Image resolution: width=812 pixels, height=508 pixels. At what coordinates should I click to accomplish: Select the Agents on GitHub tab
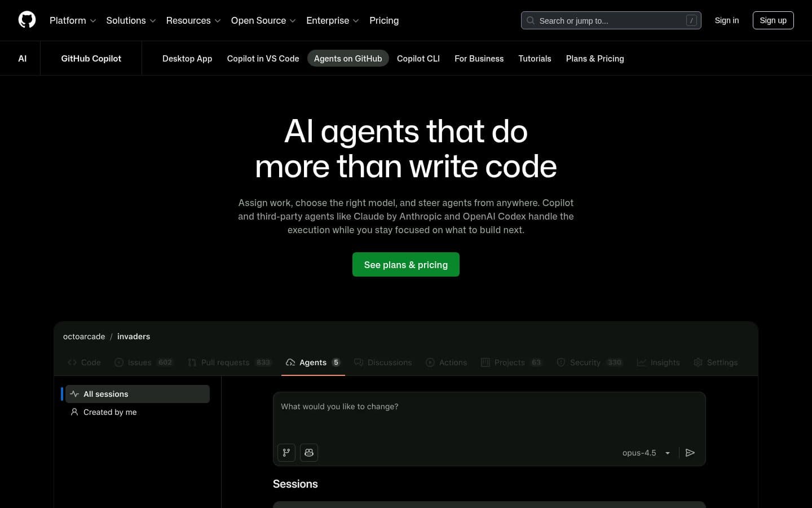pos(348,59)
